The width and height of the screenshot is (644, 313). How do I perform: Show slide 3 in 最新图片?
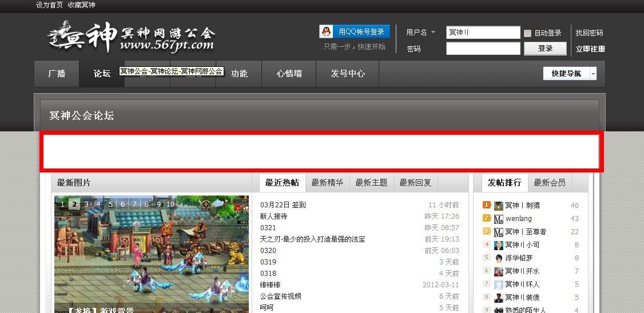coord(87,204)
